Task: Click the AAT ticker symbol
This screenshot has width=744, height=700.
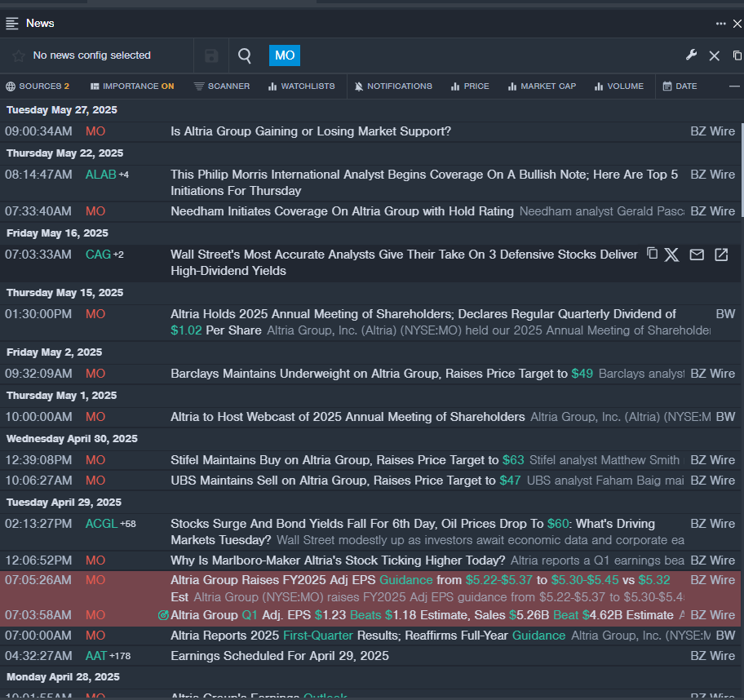Action: (96, 656)
